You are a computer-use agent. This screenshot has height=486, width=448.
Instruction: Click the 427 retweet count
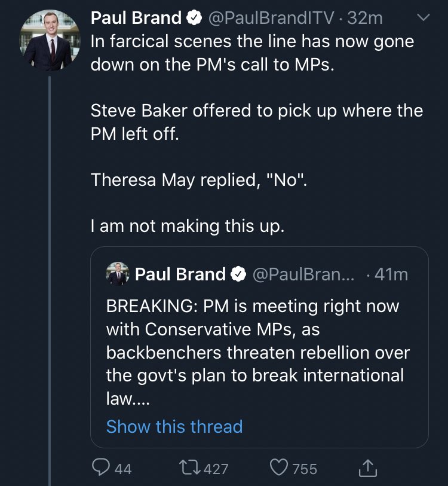216,469
